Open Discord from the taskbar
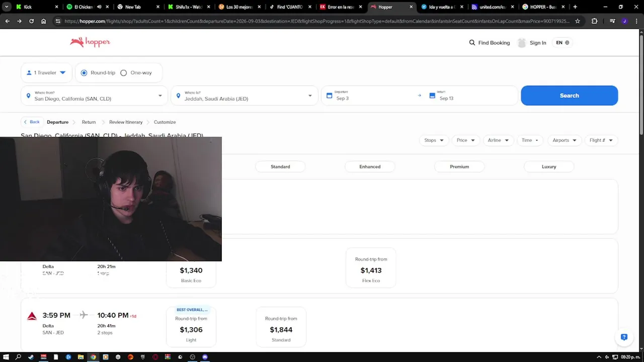This screenshot has height=362, width=644. point(205,357)
